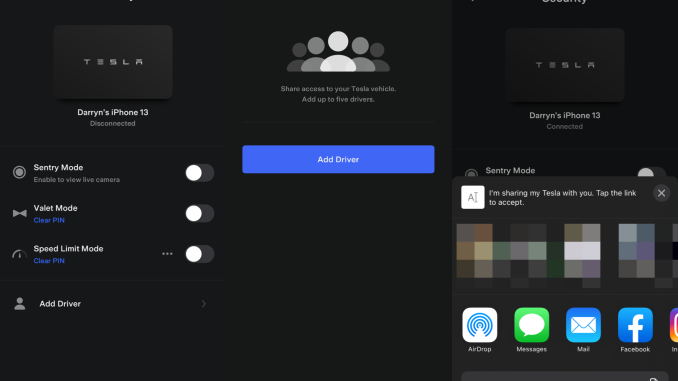Click the Sentry Mode circle icon, left panel

19,172
